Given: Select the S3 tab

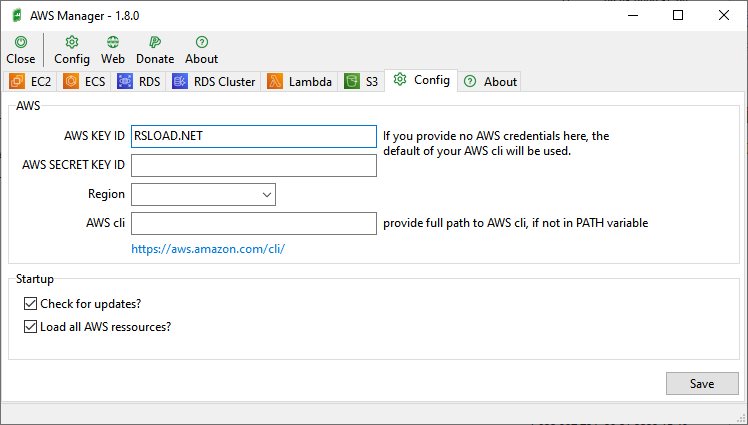Looking at the screenshot, I should [362, 82].
